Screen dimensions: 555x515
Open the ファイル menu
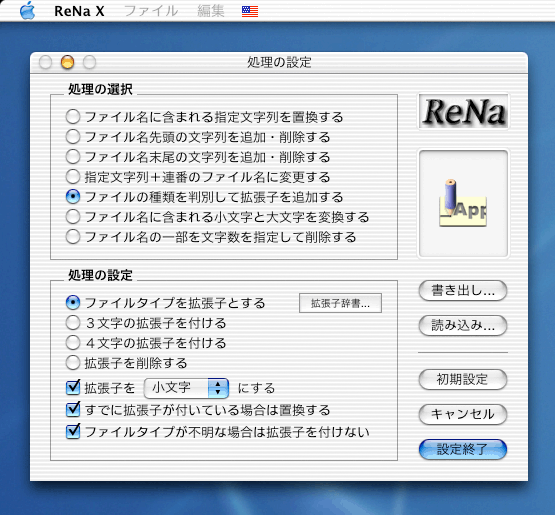[151, 11]
